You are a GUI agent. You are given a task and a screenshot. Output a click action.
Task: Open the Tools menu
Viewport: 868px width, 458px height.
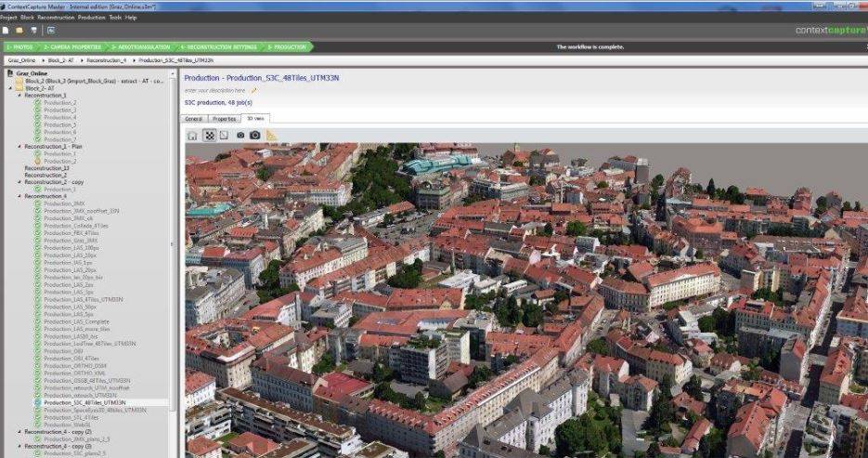pyautogui.click(x=115, y=18)
